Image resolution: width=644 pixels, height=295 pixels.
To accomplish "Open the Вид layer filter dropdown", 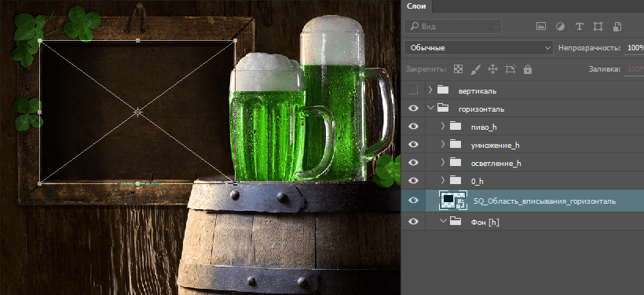I will (x=453, y=26).
